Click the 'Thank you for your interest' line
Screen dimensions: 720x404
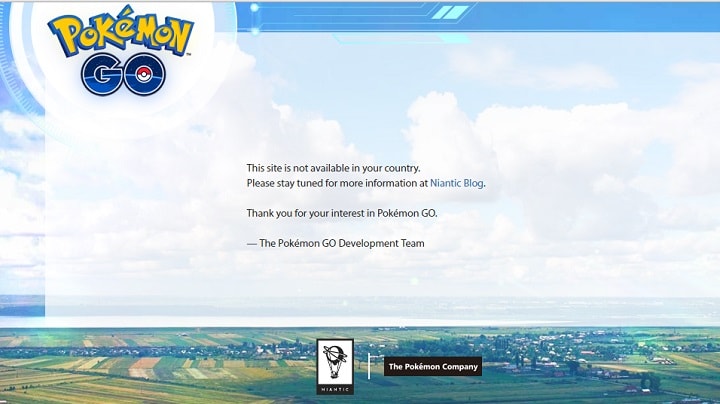click(341, 213)
